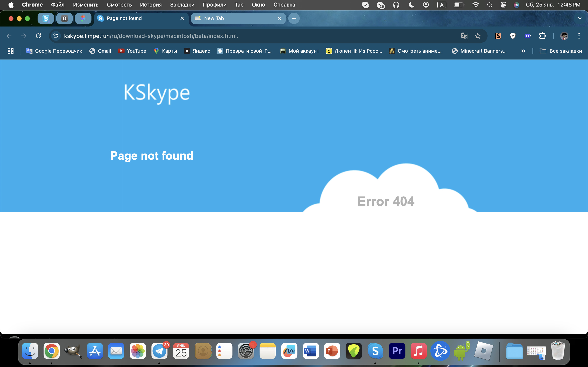Click the site information icon

(x=56, y=36)
